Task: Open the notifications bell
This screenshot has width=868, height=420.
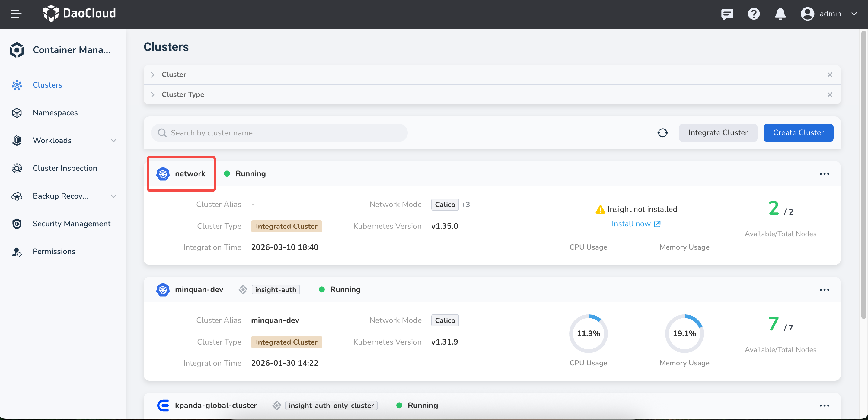Action: point(780,14)
